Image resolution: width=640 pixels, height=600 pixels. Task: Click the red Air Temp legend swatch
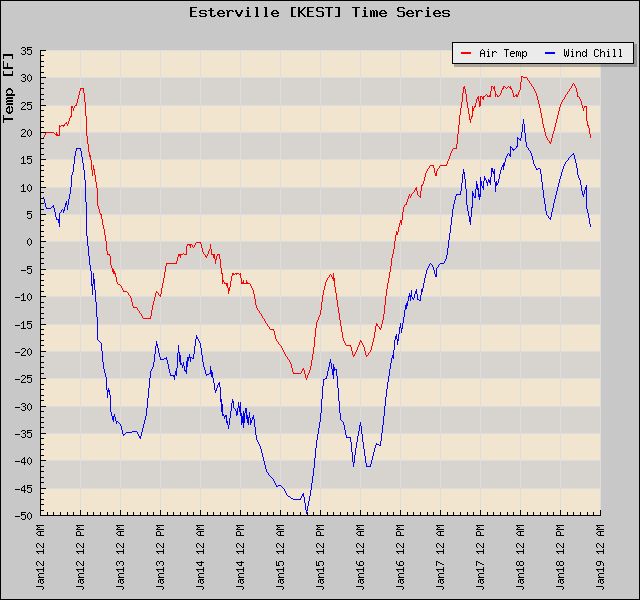pos(466,53)
